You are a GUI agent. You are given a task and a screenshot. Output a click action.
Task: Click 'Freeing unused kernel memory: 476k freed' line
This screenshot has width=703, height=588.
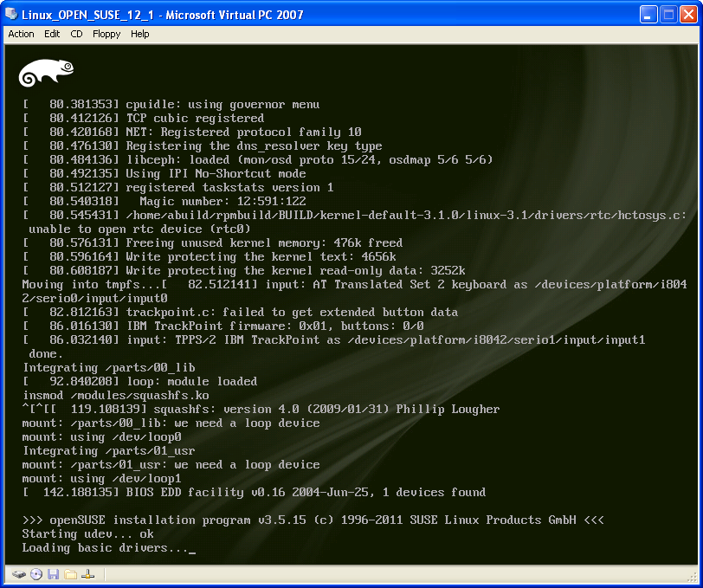coord(212,243)
